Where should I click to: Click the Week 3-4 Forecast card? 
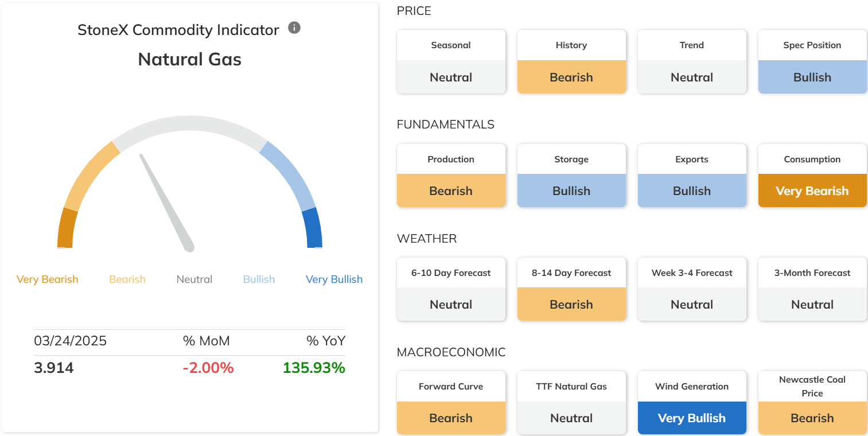(692, 289)
